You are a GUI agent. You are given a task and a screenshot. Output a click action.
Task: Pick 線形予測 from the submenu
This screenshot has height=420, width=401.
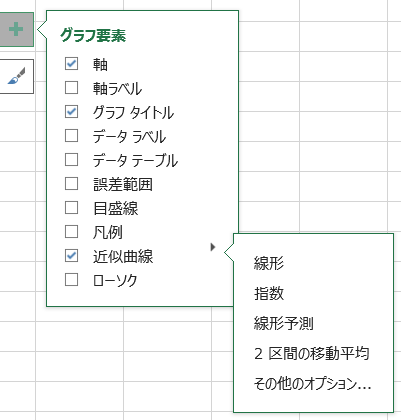click(x=283, y=323)
